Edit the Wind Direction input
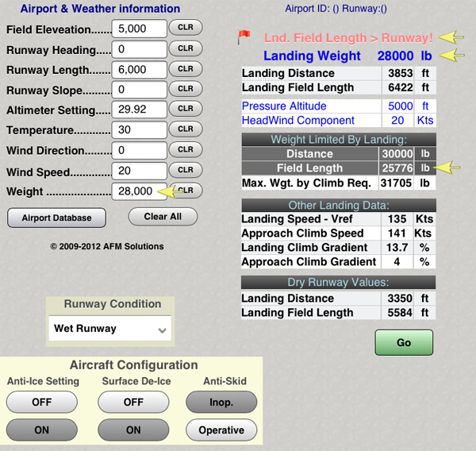 coord(140,150)
